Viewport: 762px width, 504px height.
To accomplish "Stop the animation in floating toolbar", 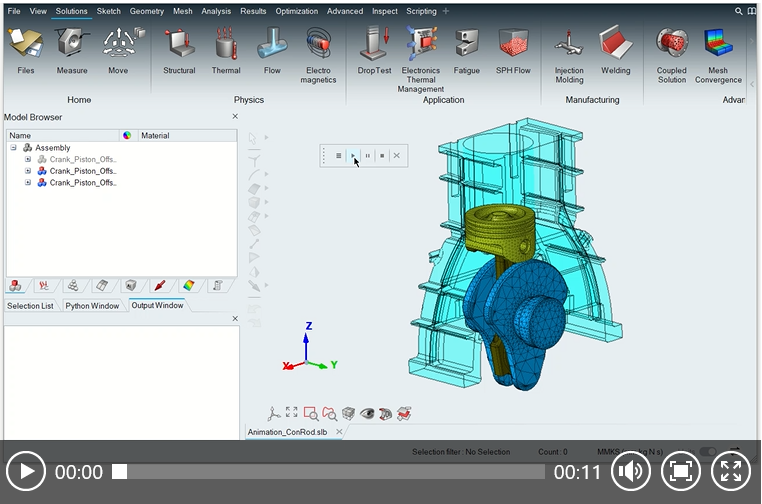I will pyautogui.click(x=382, y=156).
